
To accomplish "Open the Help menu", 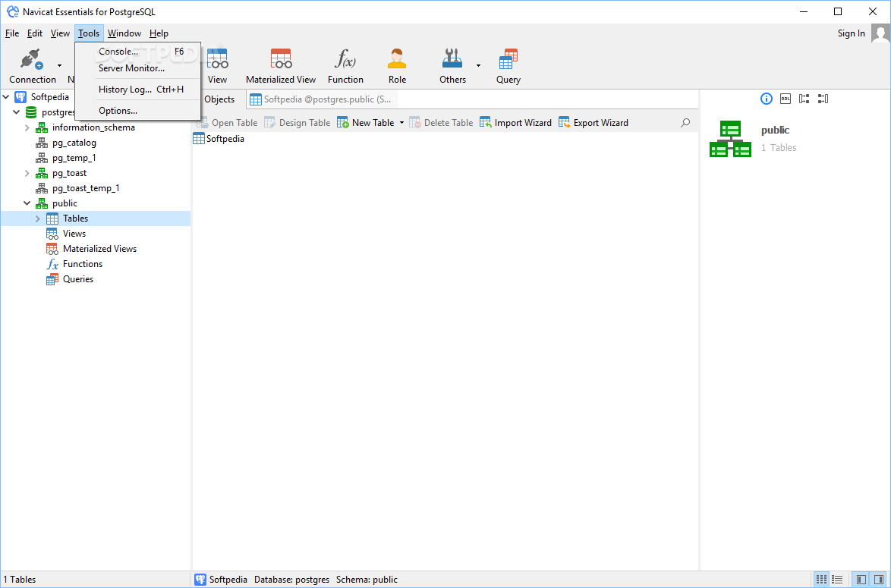I will click(159, 33).
